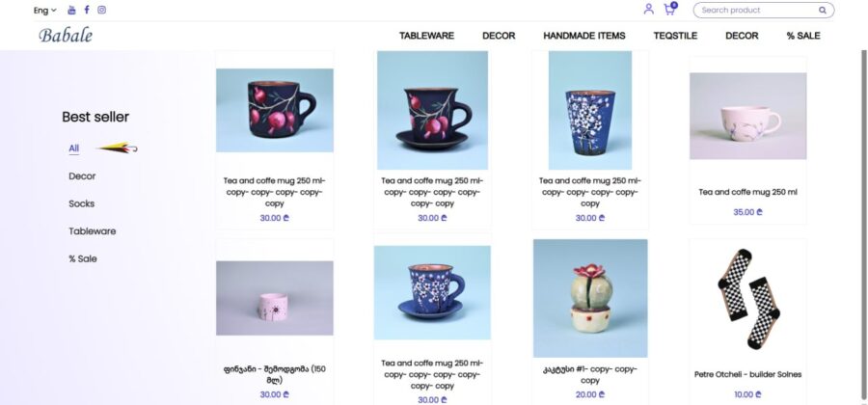Open the shopping cart icon
Image resolution: width=868 pixels, height=405 pixels.
pos(670,10)
